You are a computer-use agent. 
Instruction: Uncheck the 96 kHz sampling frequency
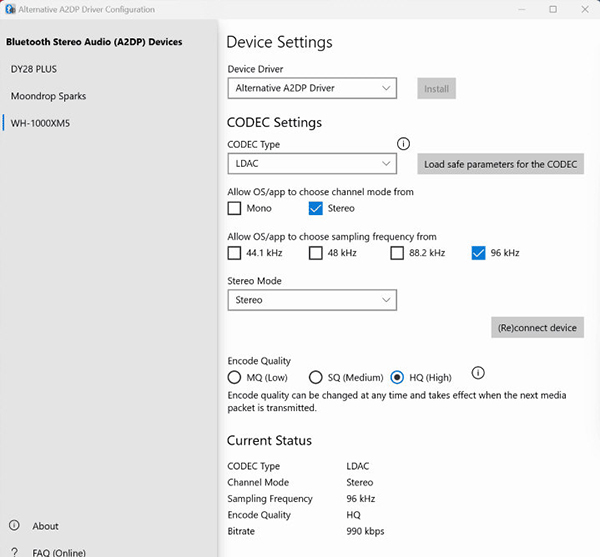tap(478, 253)
